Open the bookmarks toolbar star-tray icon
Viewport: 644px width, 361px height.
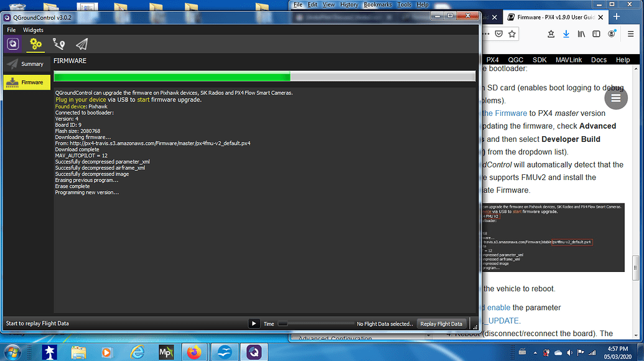click(x=551, y=34)
